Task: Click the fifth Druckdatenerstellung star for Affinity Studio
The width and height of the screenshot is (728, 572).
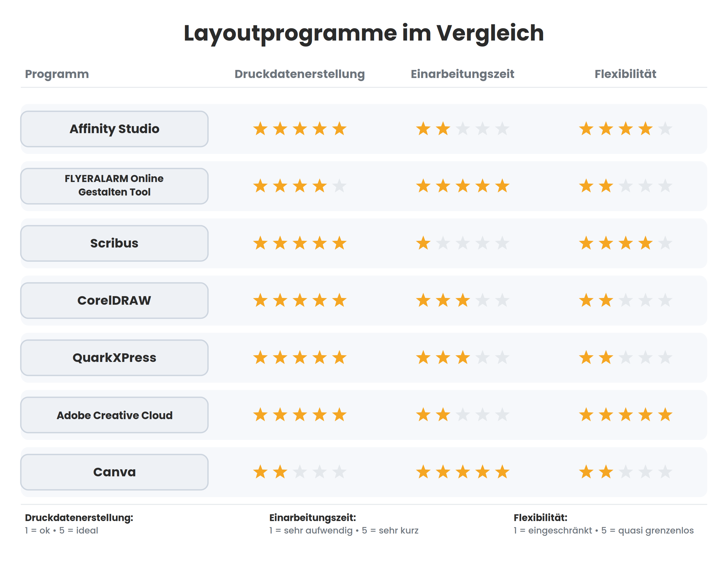Action: (x=340, y=129)
